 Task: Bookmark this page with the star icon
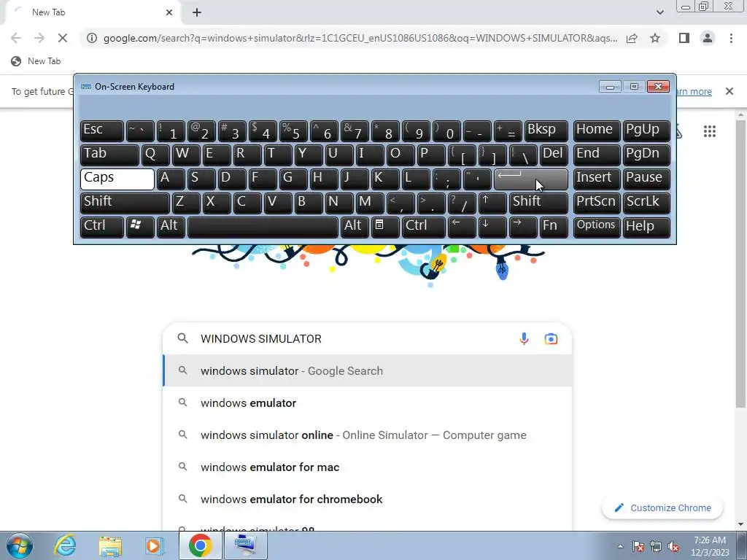pos(655,38)
